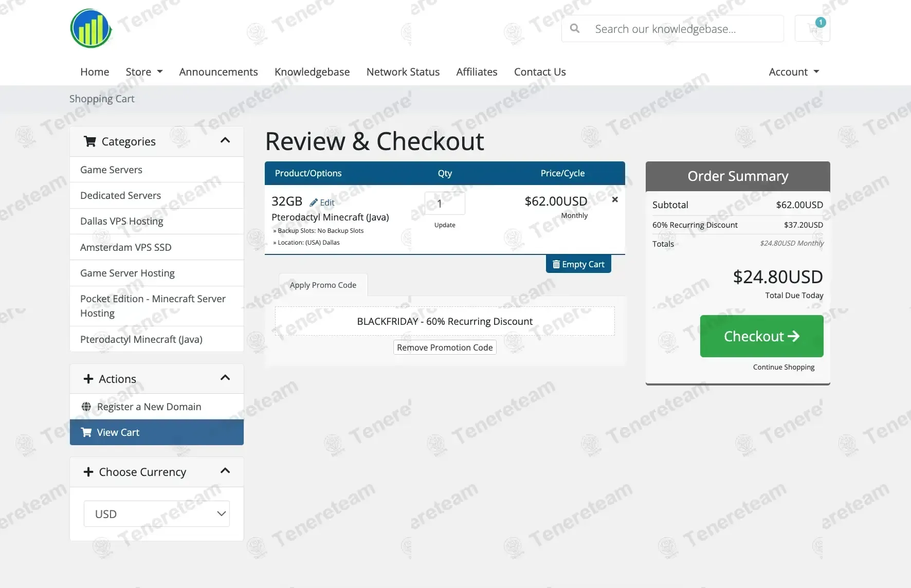Screen dimensions: 911x588
Task: Click the $37.20USD recurring discount value
Action: (804, 225)
